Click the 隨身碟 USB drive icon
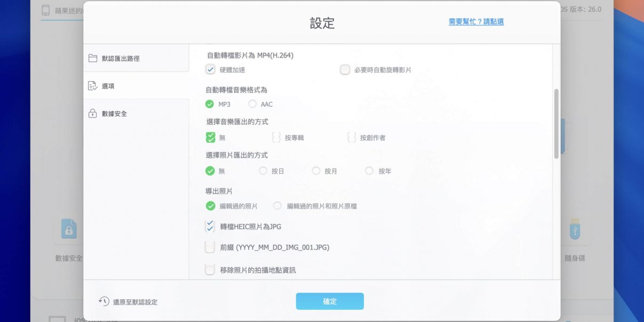Image resolution: width=644 pixels, height=322 pixels. 575,229
